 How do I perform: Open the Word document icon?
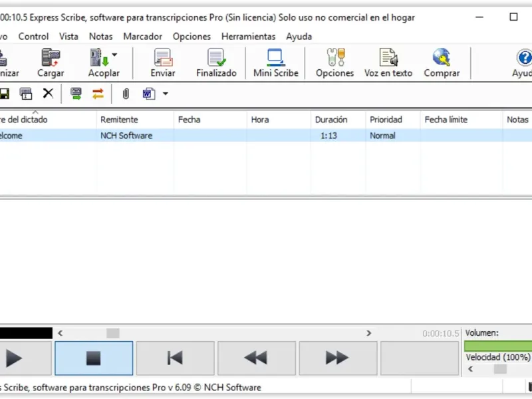[x=149, y=94]
